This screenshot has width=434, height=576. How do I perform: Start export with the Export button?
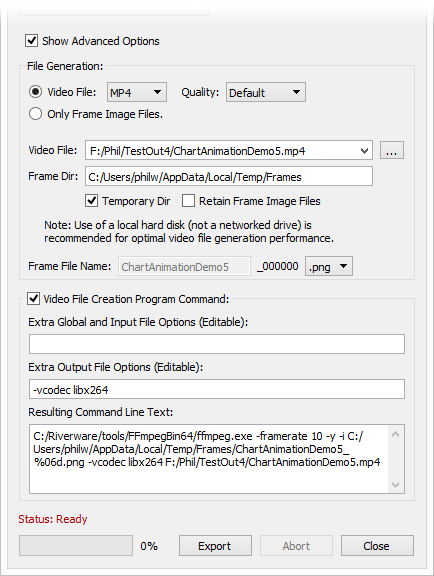(215, 546)
